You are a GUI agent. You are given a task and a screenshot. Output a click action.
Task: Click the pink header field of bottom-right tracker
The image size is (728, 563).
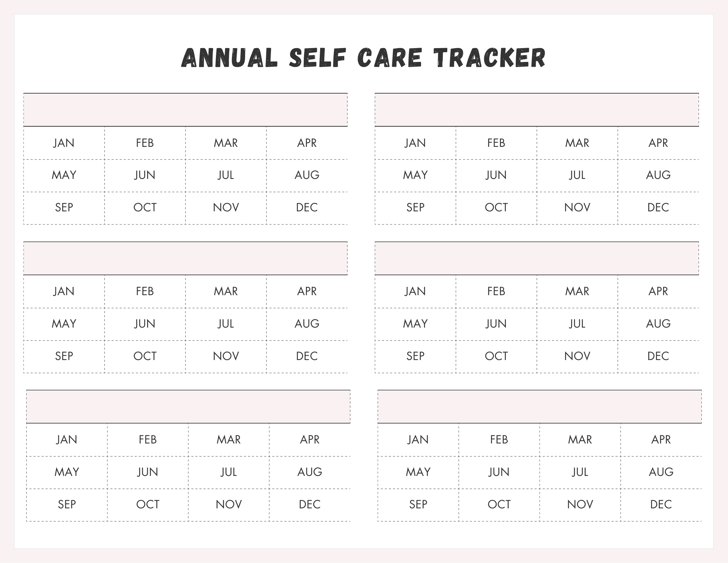pyautogui.click(x=539, y=407)
